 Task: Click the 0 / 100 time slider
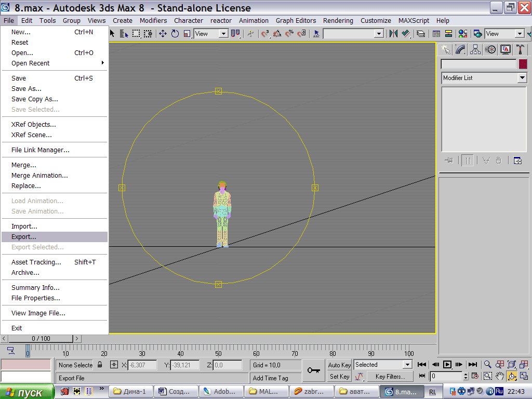(41, 339)
